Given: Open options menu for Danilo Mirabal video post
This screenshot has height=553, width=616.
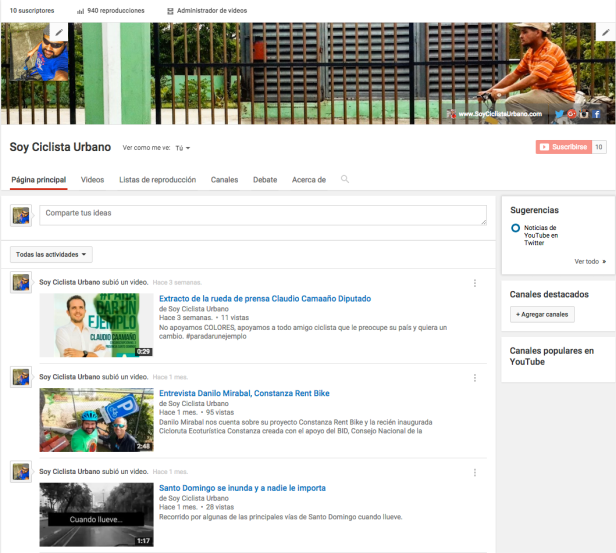Looking at the screenshot, I should click(475, 377).
